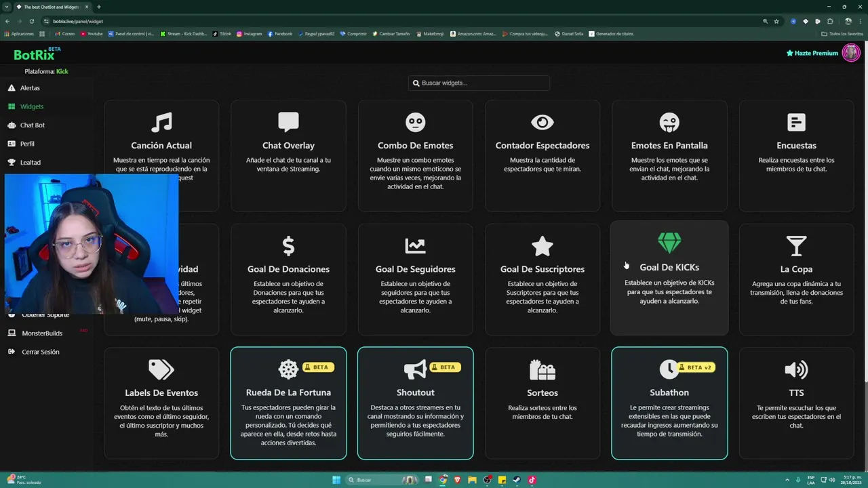Click the Hazte Premium link
Viewport: 868px width, 488px height.
coord(812,53)
